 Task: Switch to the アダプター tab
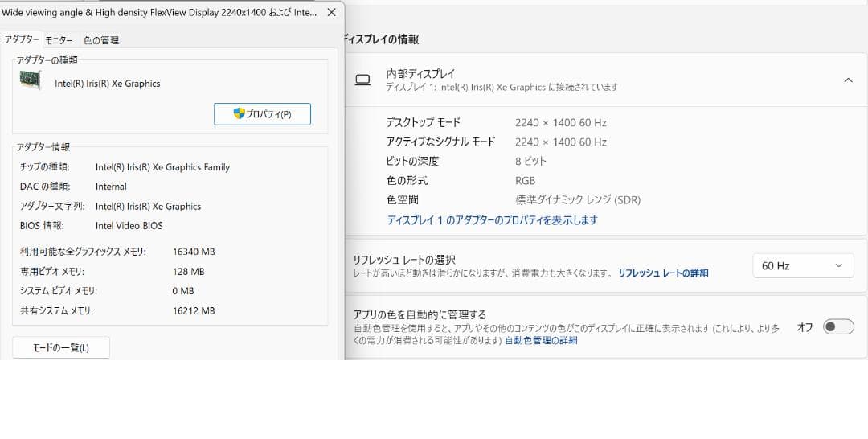click(21, 39)
